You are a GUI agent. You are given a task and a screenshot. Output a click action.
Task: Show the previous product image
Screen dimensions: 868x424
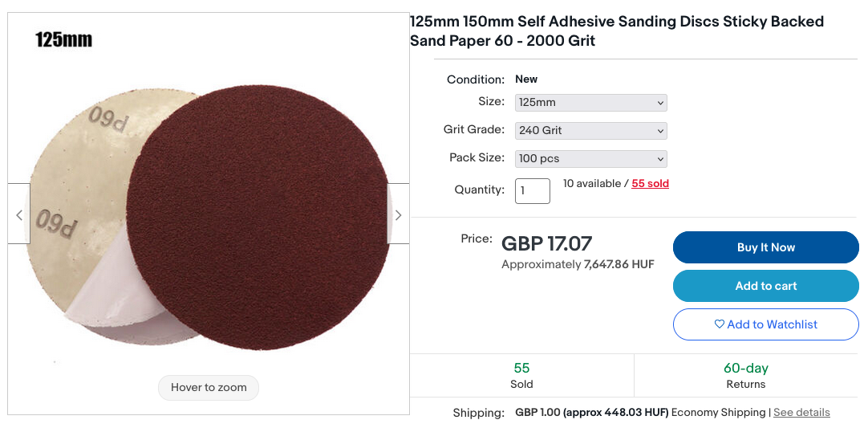(18, 214)
